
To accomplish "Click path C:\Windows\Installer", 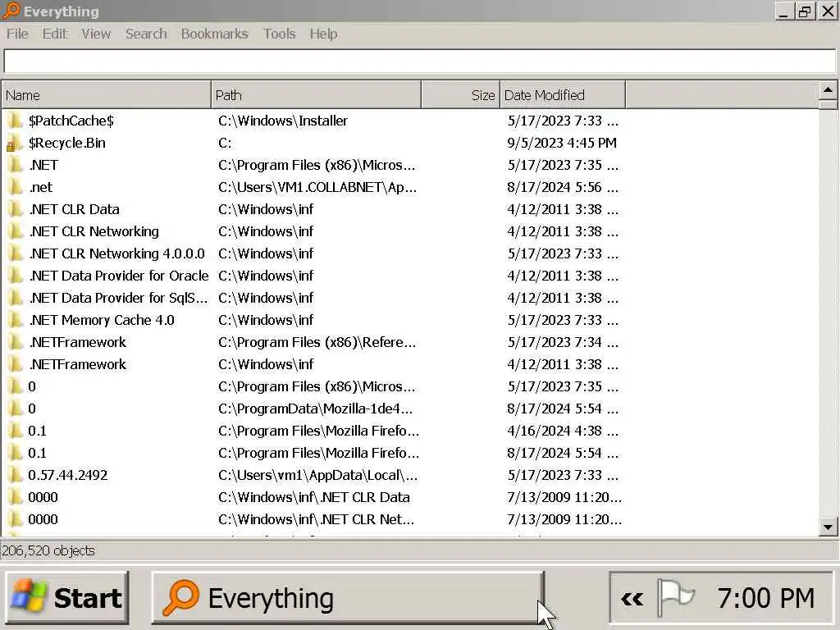I will click(x=283, y=121).
